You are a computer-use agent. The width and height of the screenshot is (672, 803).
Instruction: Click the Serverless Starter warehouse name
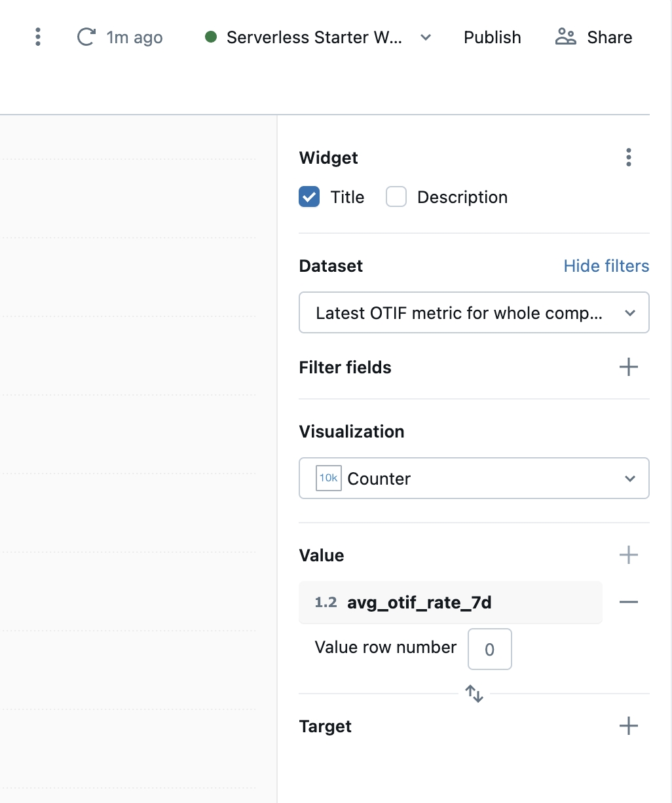[314, 37]
